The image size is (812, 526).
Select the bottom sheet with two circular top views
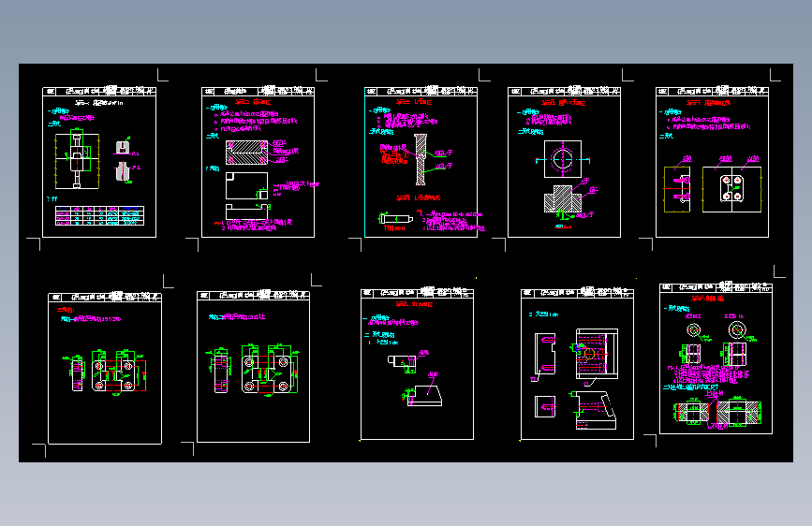pos(716,358)
